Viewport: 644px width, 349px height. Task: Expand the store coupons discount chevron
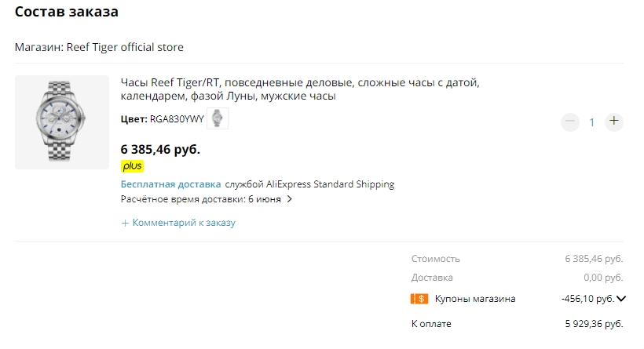pos(621,299)
